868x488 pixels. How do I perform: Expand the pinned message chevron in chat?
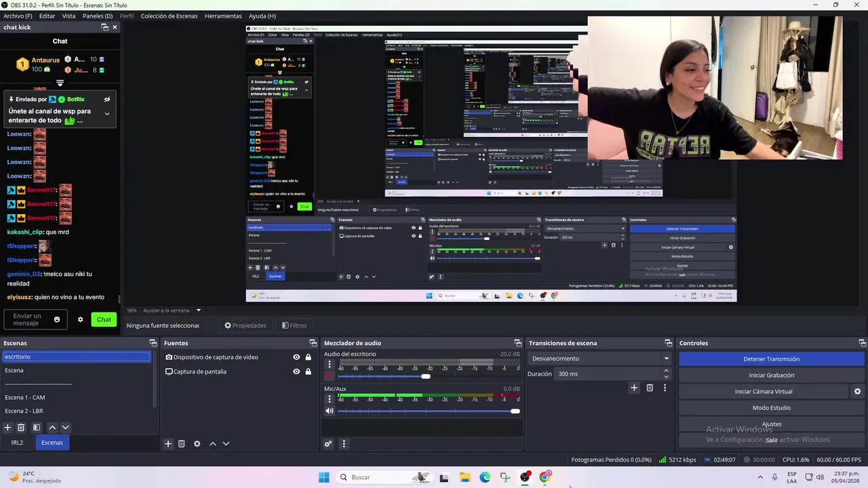tap(106, 114)
